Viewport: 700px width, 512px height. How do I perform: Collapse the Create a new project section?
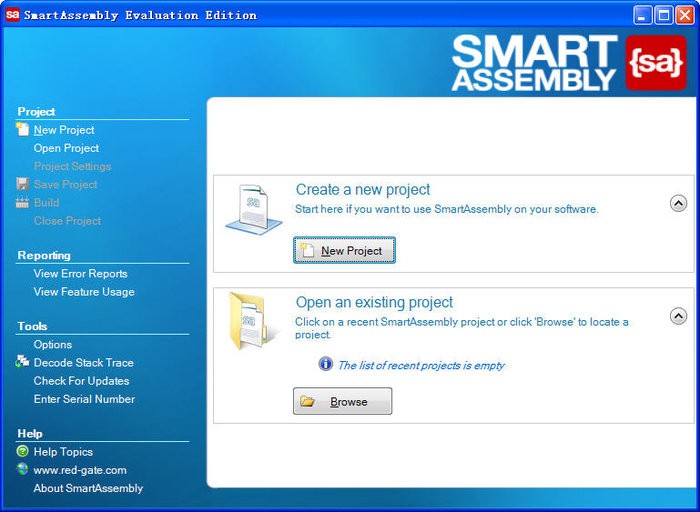(x=677, y=203)
